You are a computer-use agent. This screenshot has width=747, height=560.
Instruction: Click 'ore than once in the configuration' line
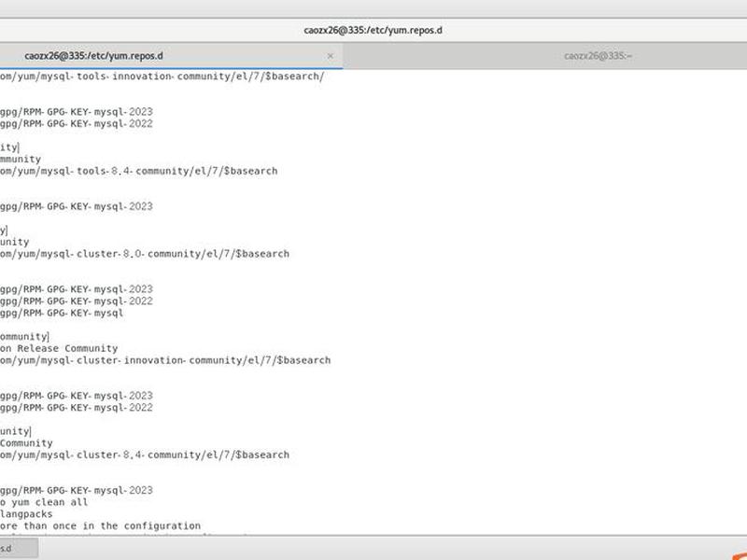point(100,525)
